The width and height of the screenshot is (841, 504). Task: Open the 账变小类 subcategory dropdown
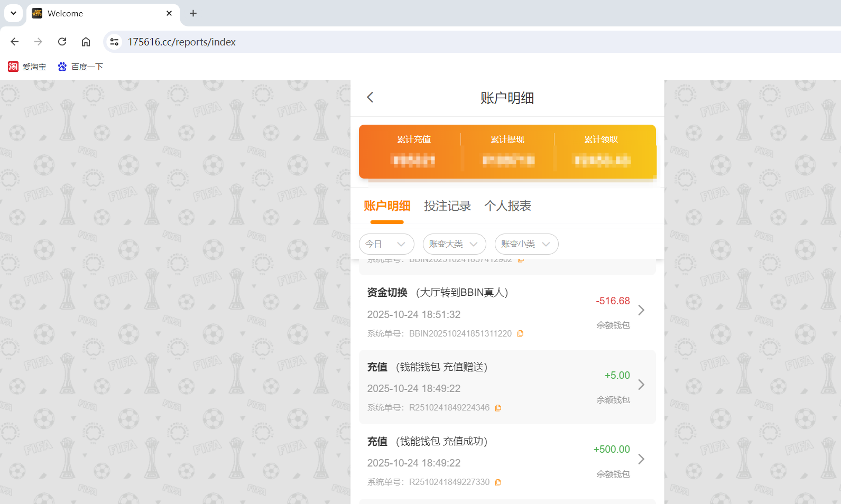coord(526,244)
